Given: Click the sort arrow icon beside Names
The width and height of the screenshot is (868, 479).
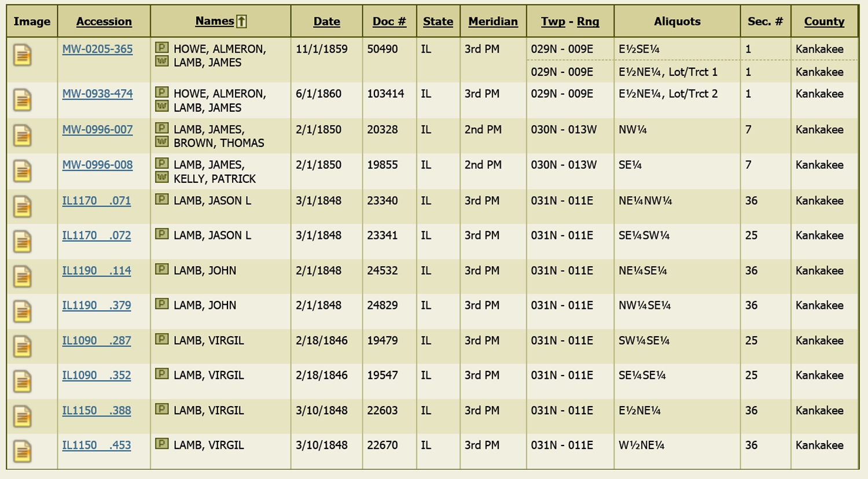Looking at the screenshot, I should coord(242,21).
